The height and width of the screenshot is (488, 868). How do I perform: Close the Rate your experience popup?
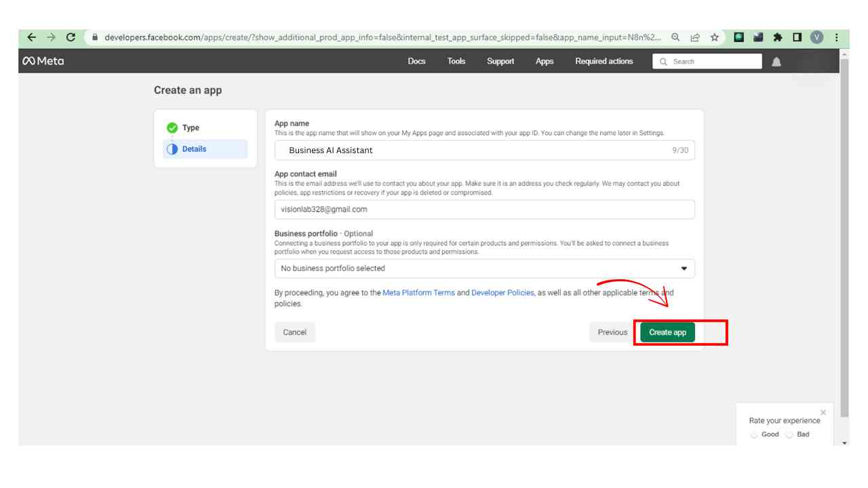(823, 412)
